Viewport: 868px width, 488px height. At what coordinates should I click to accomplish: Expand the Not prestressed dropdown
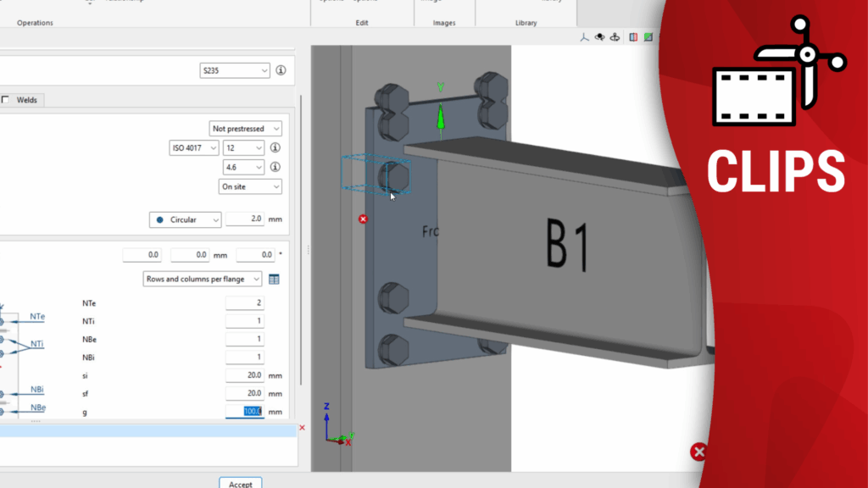tap(246, 129)
